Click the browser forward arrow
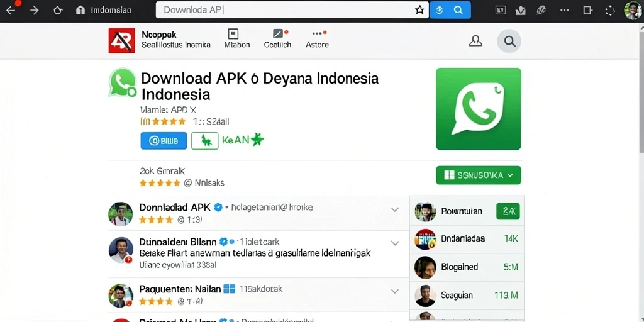The image size is (644, 322). point(35,10)
